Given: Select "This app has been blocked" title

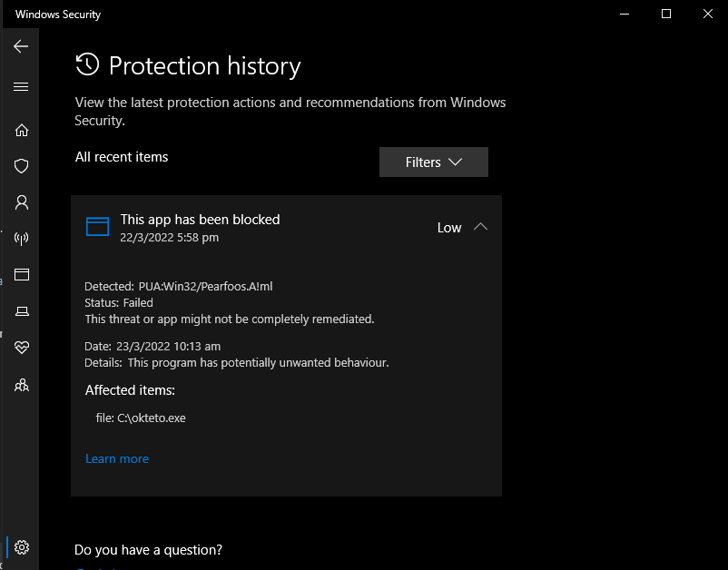Looking at the screenshot, I should [x=200, y=220].
